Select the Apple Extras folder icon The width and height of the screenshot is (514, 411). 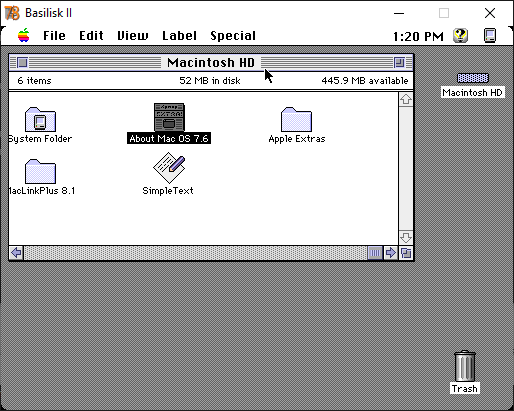[296, 119]
